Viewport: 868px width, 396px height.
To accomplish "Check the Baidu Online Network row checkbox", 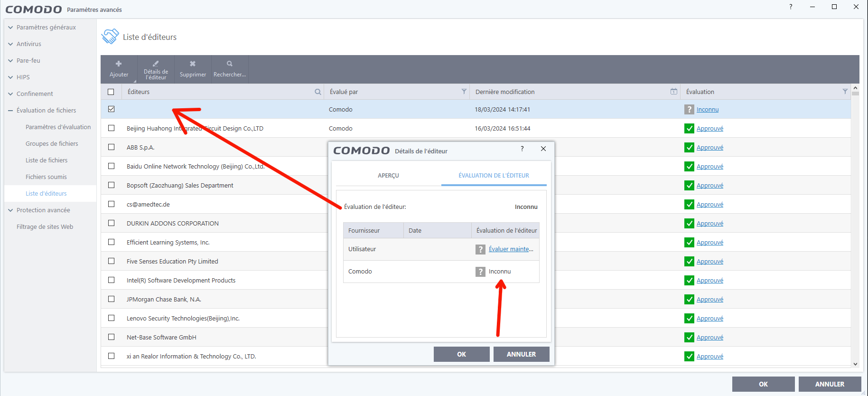I will (x=111, y=166).
